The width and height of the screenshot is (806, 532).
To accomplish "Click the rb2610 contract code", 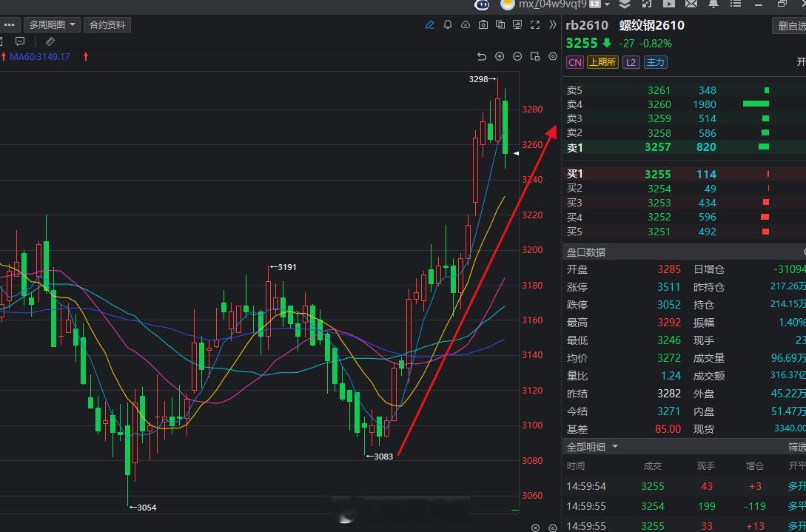I will (x=587, y=25).
